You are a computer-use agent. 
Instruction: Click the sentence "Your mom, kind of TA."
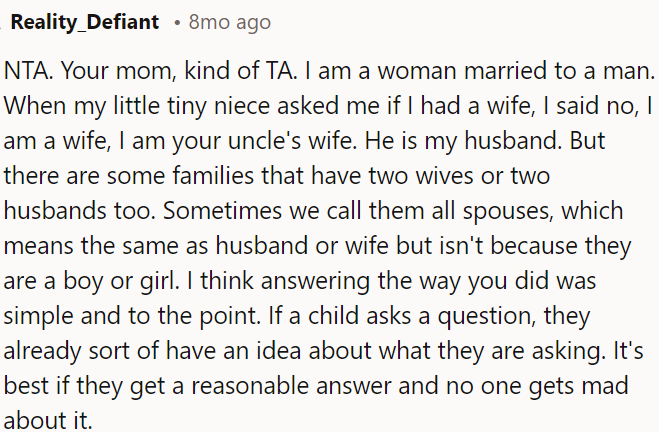[x=179, y=73]
